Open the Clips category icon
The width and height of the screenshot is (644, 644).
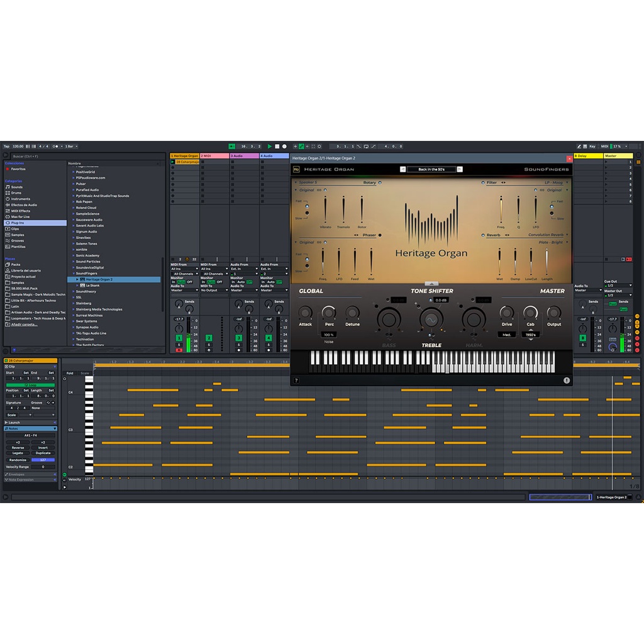pyautogui.click(x=8, y=229)
